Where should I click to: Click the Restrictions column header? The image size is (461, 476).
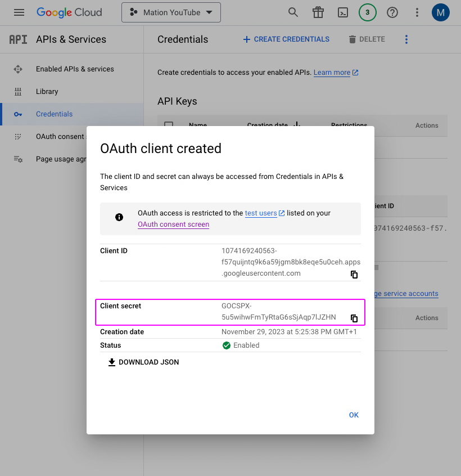(x=349, y=124)
